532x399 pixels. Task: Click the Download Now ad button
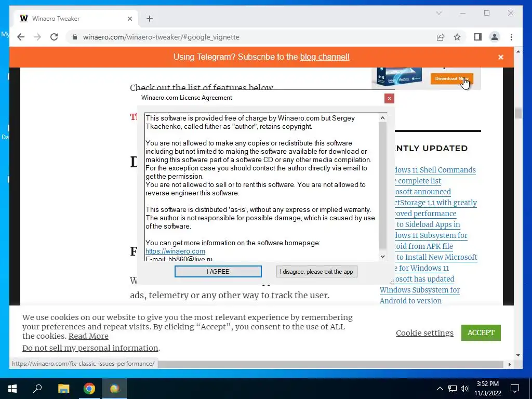[451, 79]
